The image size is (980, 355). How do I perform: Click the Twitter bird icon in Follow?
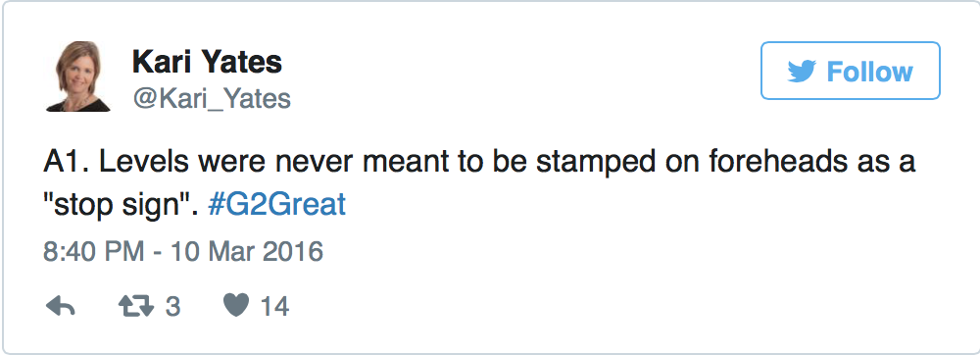[x=802, y=72]
